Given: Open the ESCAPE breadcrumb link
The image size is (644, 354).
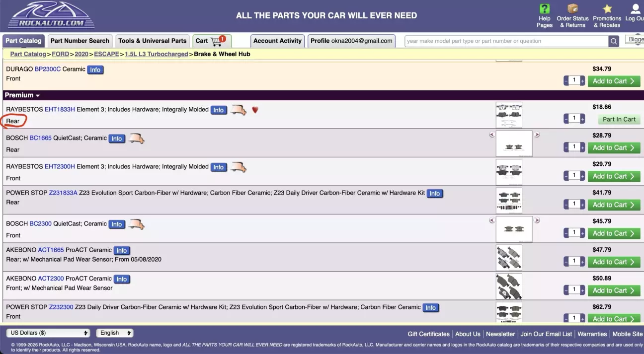Looking at the screenshot, I should (106, 54).
